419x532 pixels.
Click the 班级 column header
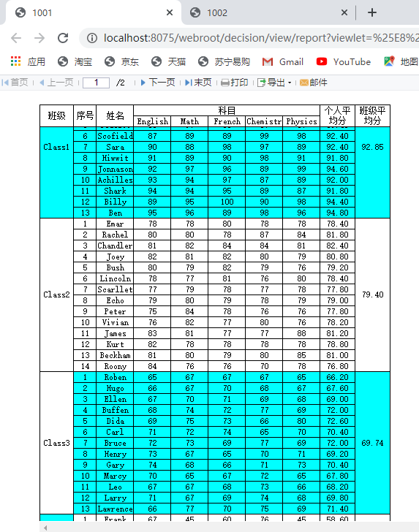57,116
